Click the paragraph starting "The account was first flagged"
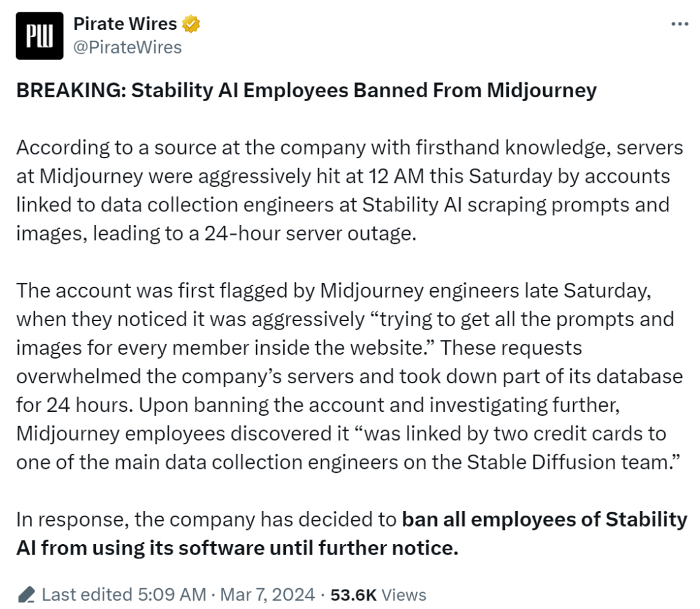The image size is (700, 609). 349,376
